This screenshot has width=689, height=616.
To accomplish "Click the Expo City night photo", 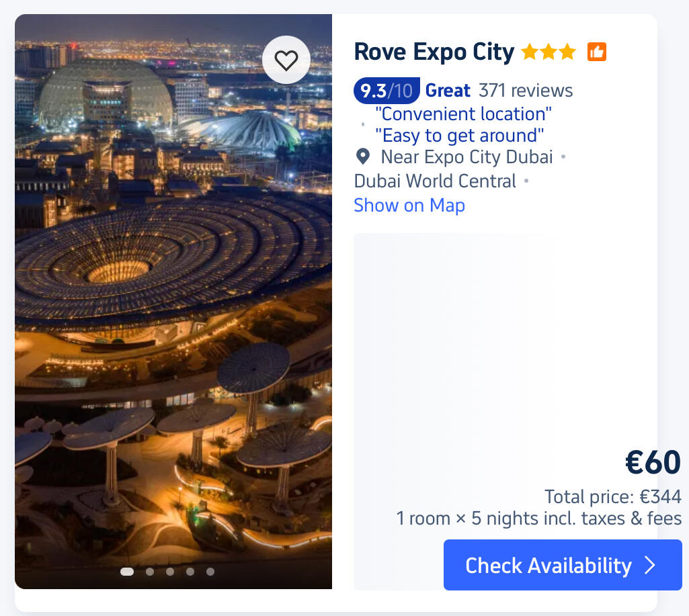I will (x=173, y=302).
